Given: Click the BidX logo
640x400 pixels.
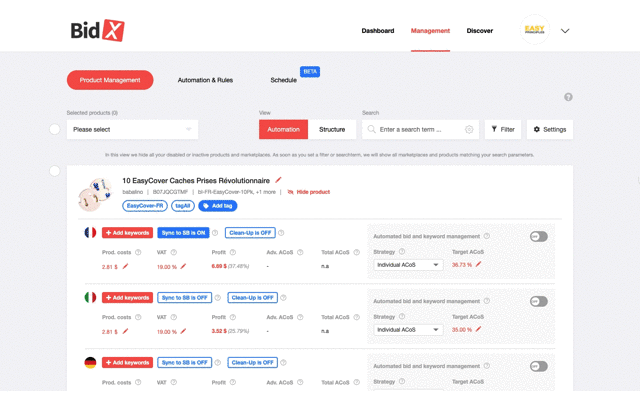Looking at the screenshot, I should point(97,30).
